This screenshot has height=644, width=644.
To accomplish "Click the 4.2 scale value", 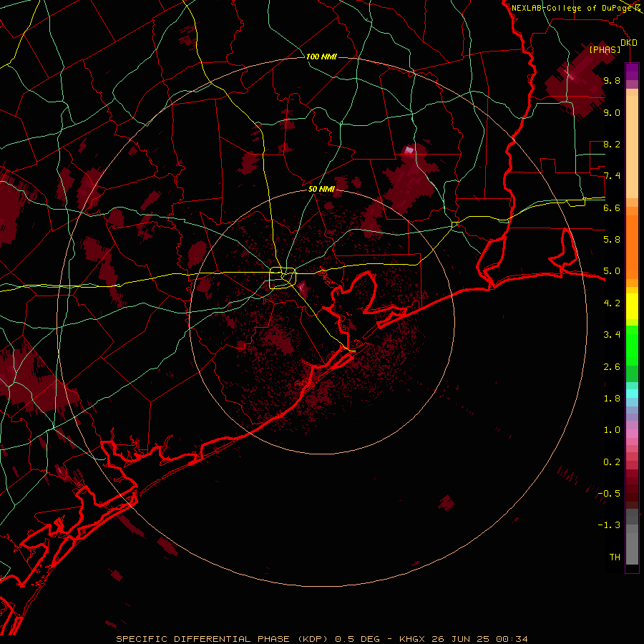I will [612, 303].
